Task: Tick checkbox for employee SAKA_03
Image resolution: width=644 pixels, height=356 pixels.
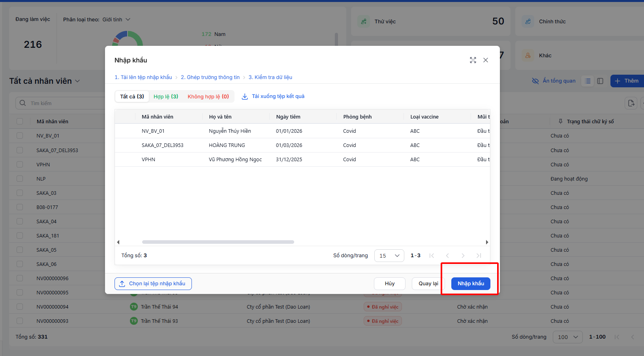Action: pyautogui.click(x=20, y=193)
